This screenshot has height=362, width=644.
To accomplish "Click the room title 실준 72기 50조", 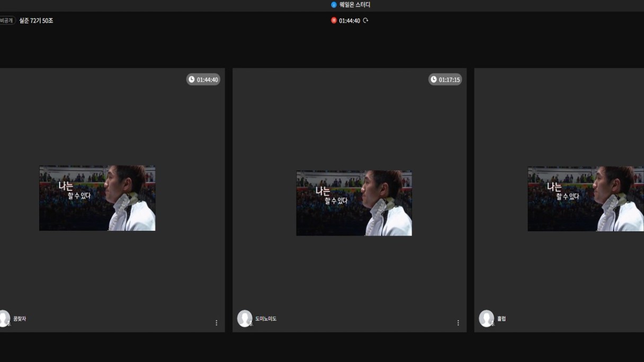I will 36,21.
